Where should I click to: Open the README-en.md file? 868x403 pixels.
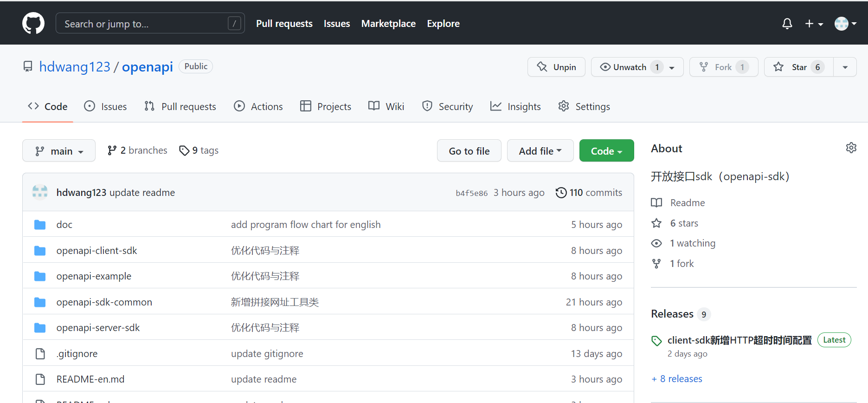(x=90, y=379)
